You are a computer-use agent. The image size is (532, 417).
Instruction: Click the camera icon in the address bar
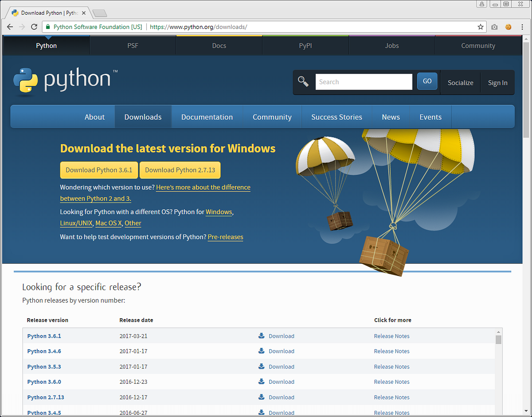click(494, 27)
